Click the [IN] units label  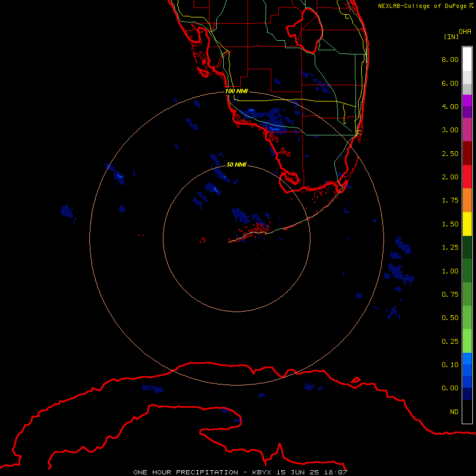click(x=452, y=36)
